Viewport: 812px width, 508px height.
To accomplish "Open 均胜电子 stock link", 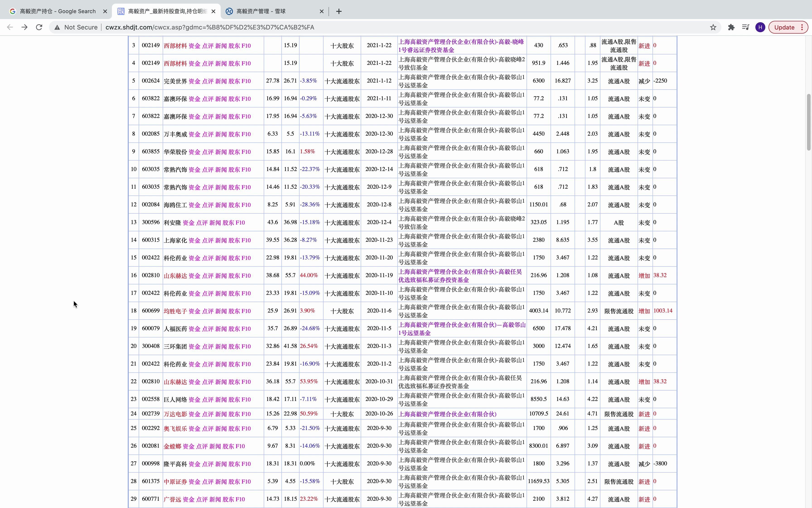I will [175, 311].
